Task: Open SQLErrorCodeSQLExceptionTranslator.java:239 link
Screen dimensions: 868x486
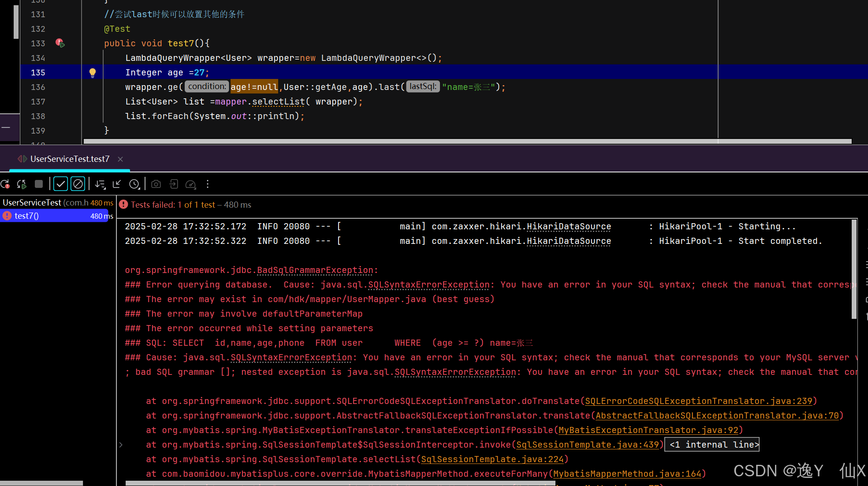Action: 698,401
